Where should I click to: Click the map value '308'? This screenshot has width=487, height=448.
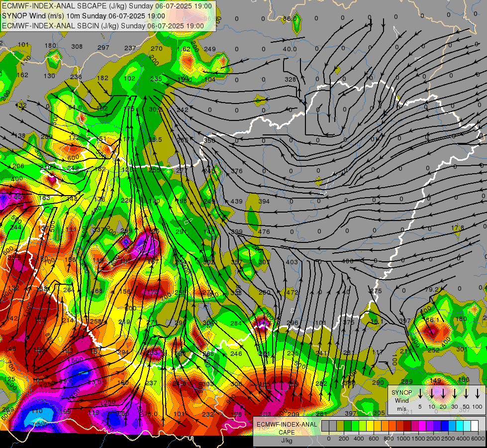(x=77, y=47)
